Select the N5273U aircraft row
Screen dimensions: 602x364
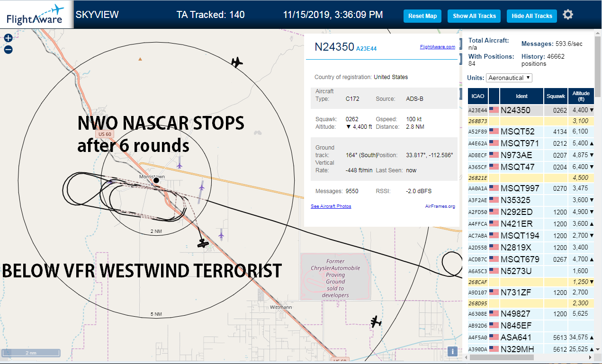[531, 271]
